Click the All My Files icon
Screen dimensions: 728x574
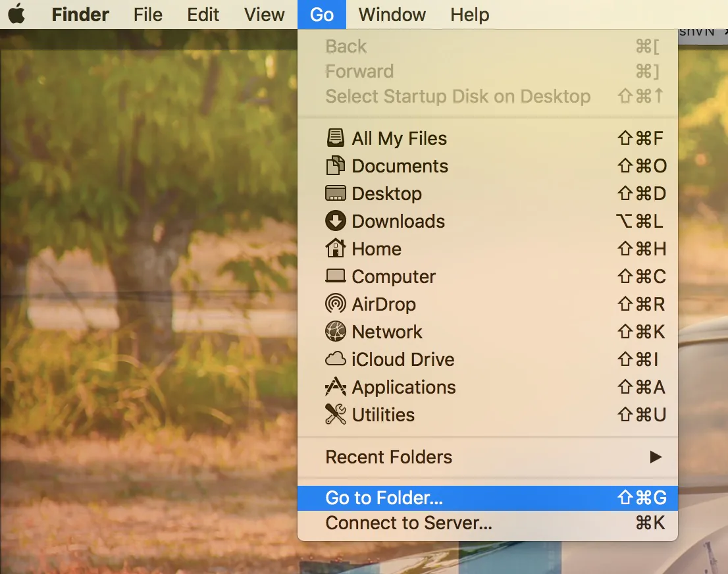335,138
